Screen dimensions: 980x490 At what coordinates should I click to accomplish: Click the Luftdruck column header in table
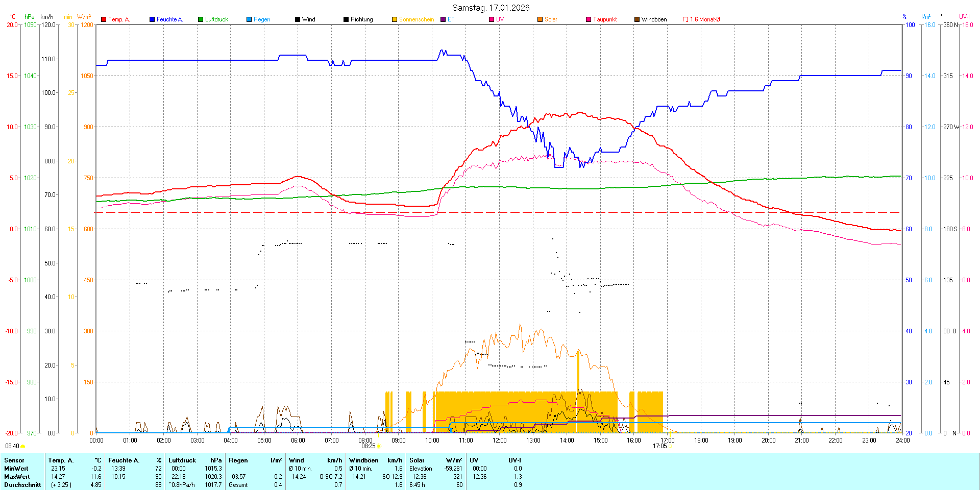[x=182, y=460]
